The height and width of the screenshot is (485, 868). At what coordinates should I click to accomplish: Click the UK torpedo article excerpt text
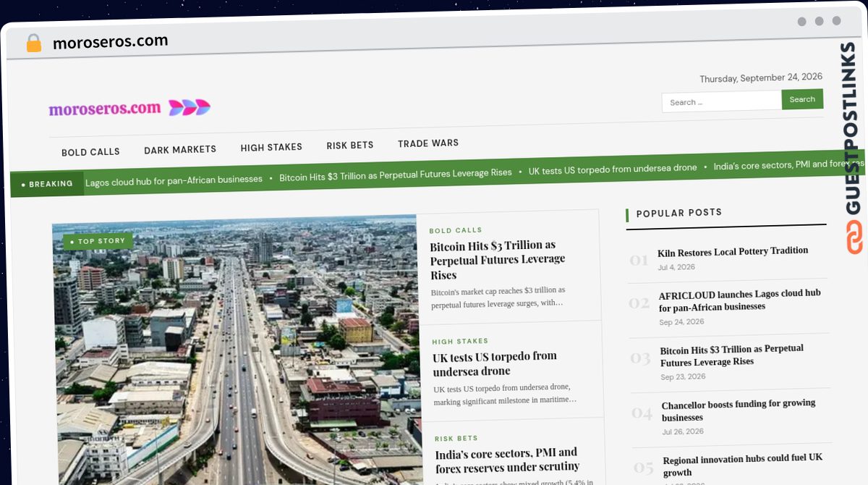tap(505, 393)
